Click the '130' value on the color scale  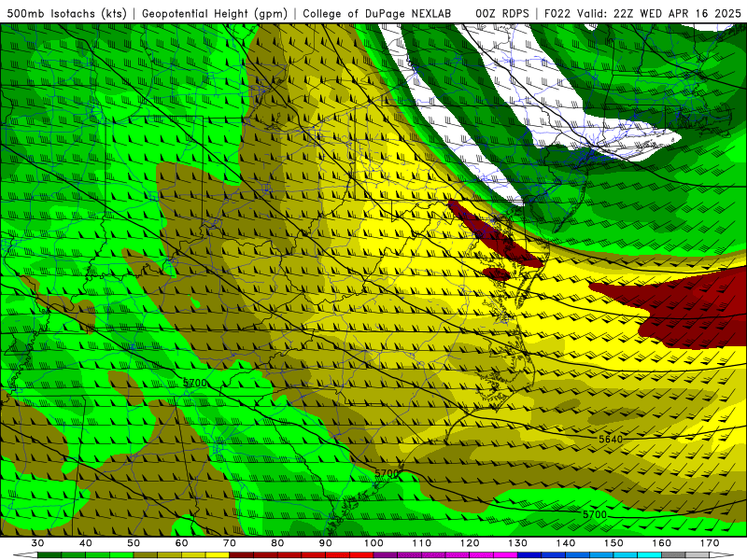(x=517, y=543)
